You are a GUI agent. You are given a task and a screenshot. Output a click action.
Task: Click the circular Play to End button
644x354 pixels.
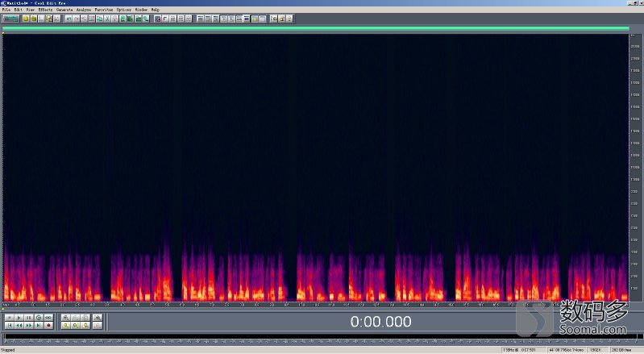click(x=39, y=318)
